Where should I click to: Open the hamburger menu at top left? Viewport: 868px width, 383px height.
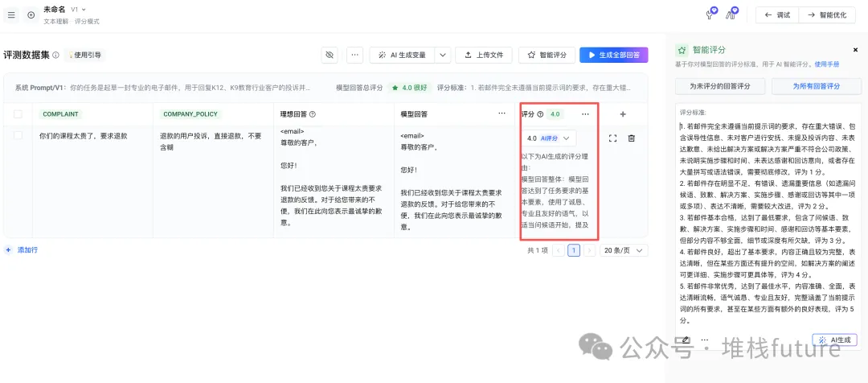(11, 14)
